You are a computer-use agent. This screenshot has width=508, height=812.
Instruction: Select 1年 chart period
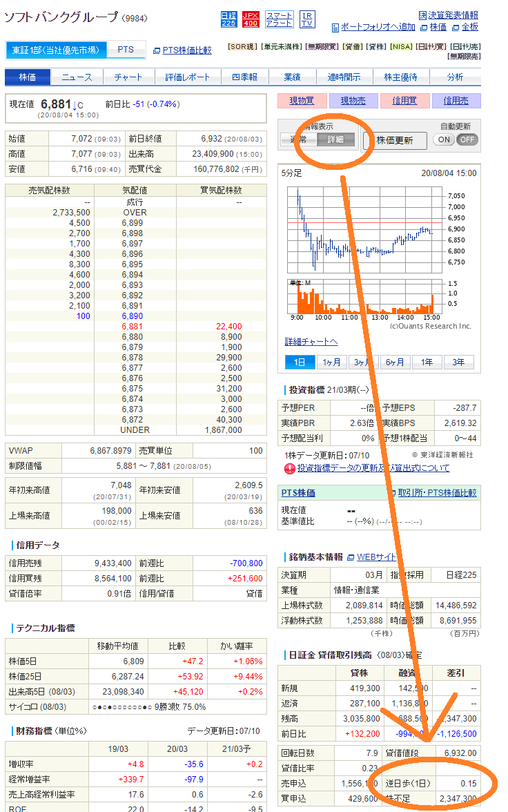[427, 362]
